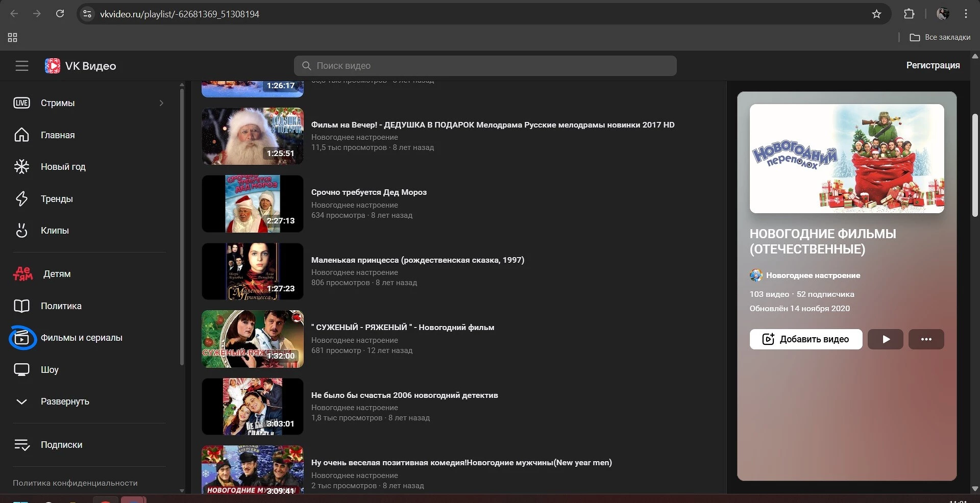Screen dimensions: 980x503
Task: Open Новогоднее настроение channel link in panel
Action: 813,275
